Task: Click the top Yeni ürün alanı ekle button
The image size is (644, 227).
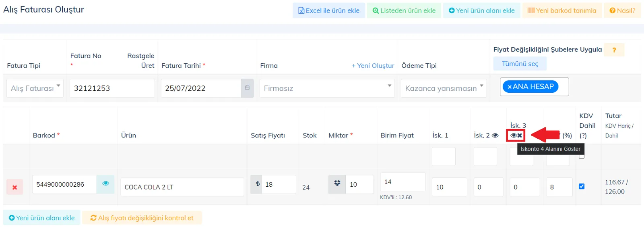Action: (482, 10)
